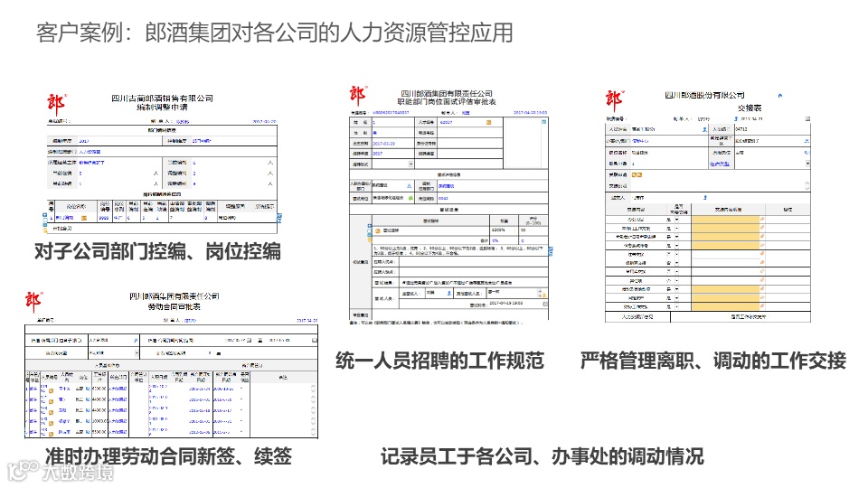Select the slide title 客户案例：郎酒集团对各公司的人力资源管控应用
The height and width of the screenshot is (488, 868).
click(275, 33)
